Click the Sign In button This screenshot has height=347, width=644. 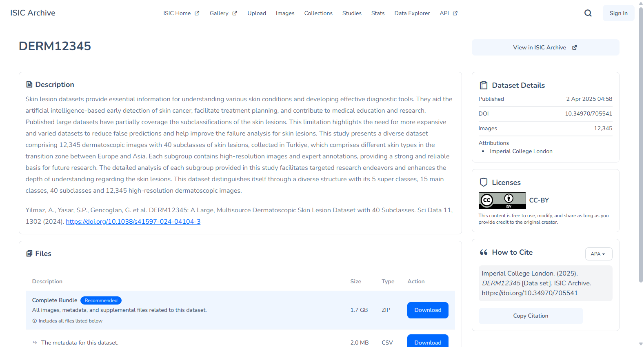pyautogui.click(x=619, y=13)
